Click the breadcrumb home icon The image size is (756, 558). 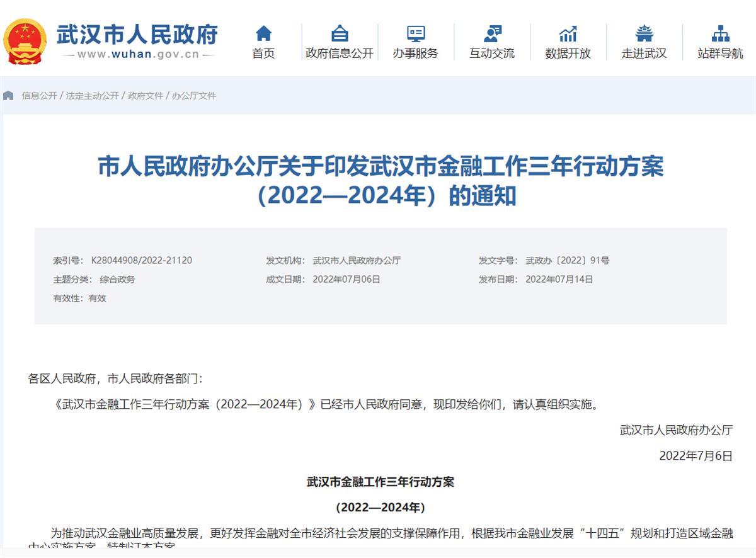8,96
